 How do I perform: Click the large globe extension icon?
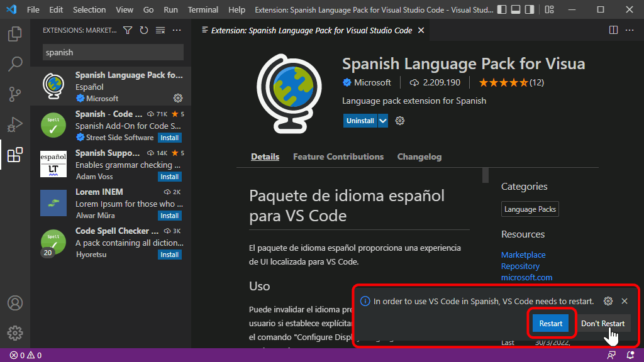[x=289, y=94]
